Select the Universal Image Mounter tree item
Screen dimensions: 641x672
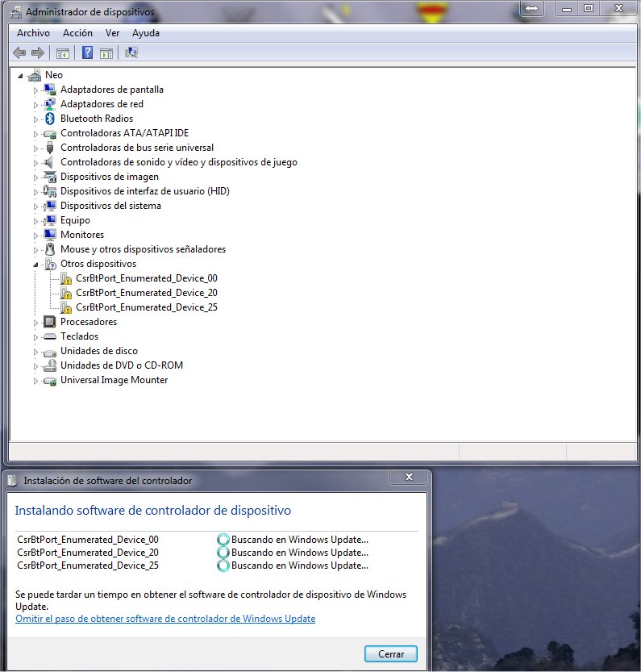tap(114, 380)
